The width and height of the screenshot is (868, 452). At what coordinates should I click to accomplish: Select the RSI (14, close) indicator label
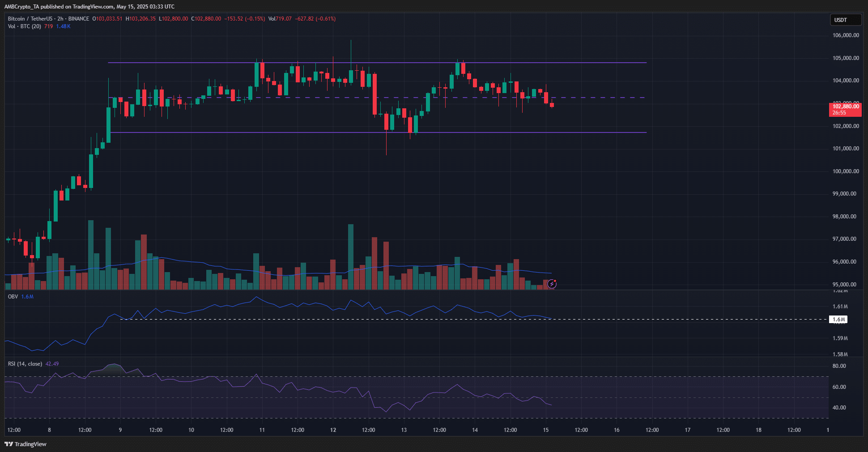25,364
